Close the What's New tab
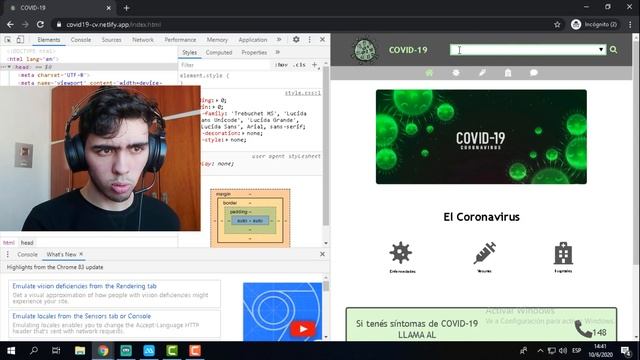Image resolution: width=640 pixels, height=360 pixels. (81, 254)
